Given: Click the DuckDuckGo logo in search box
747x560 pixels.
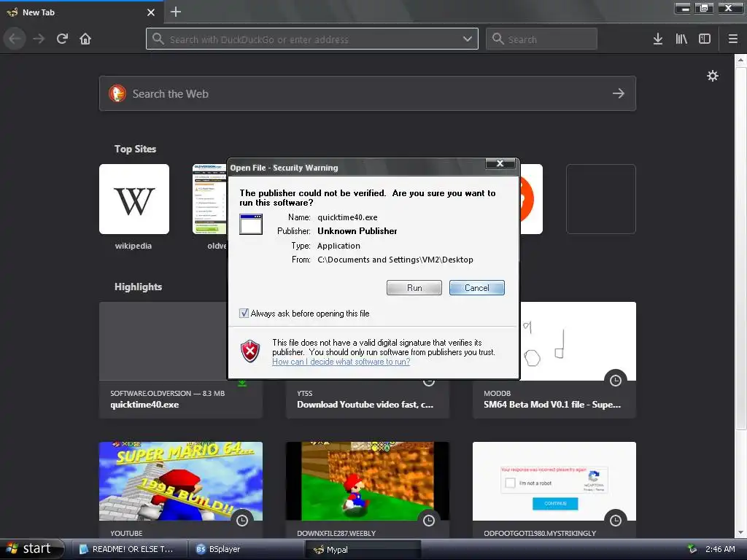Looking at the screenshot, I should click(117, 93).
